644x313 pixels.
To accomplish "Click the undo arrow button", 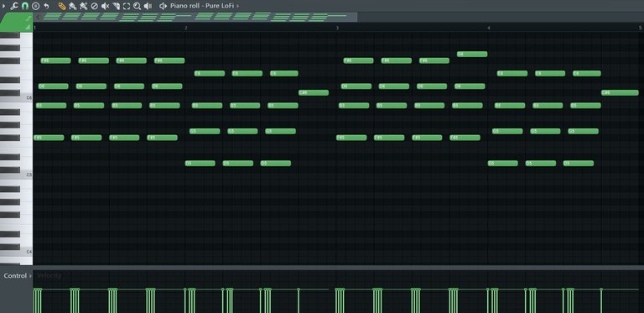I will coord(46,6).
